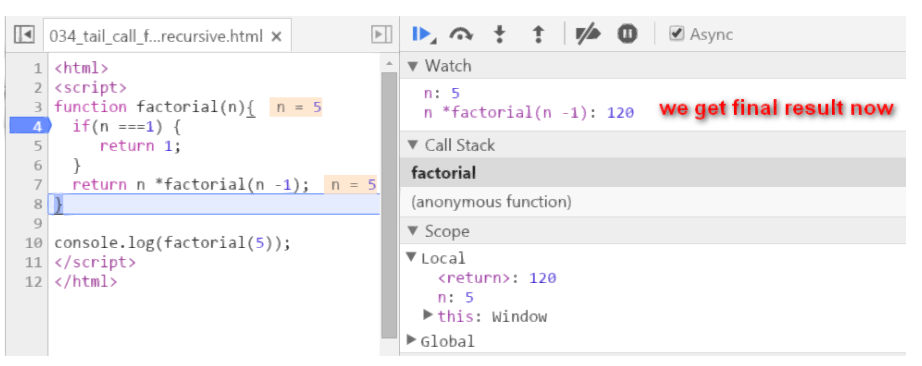Close the 034_tail_call file tab
922x366 pixels.
click(276, 36)
